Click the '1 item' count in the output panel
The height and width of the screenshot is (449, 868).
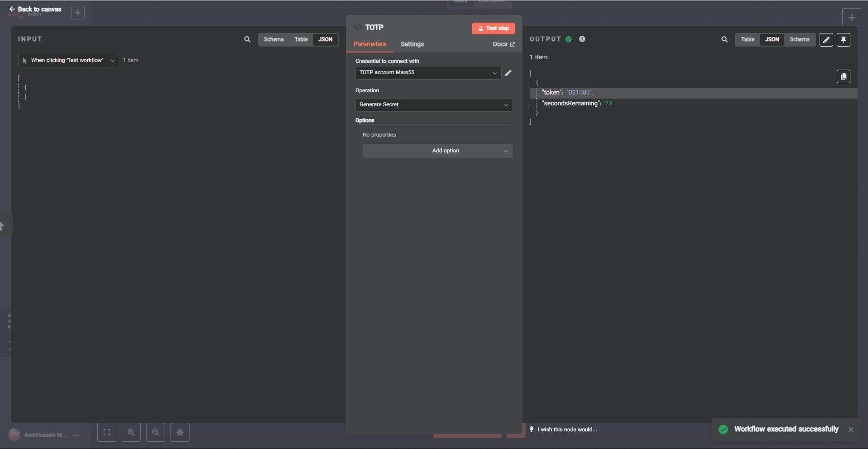point(538,57)
